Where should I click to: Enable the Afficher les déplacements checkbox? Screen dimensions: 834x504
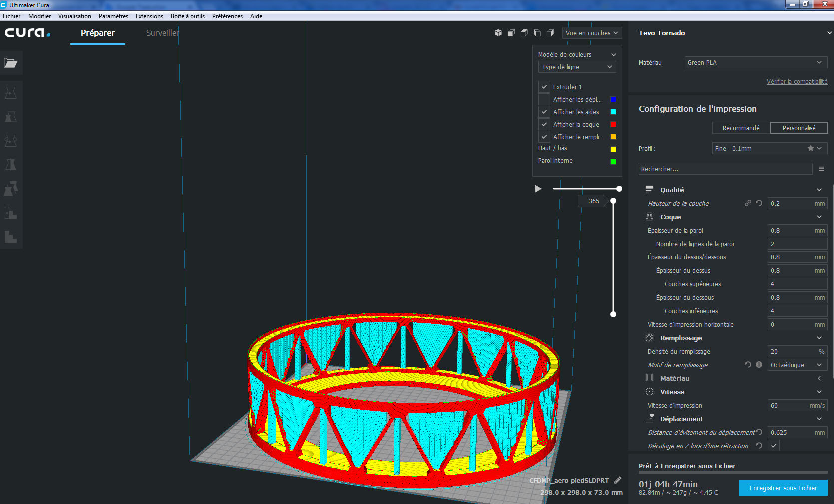tap(544, 99)
